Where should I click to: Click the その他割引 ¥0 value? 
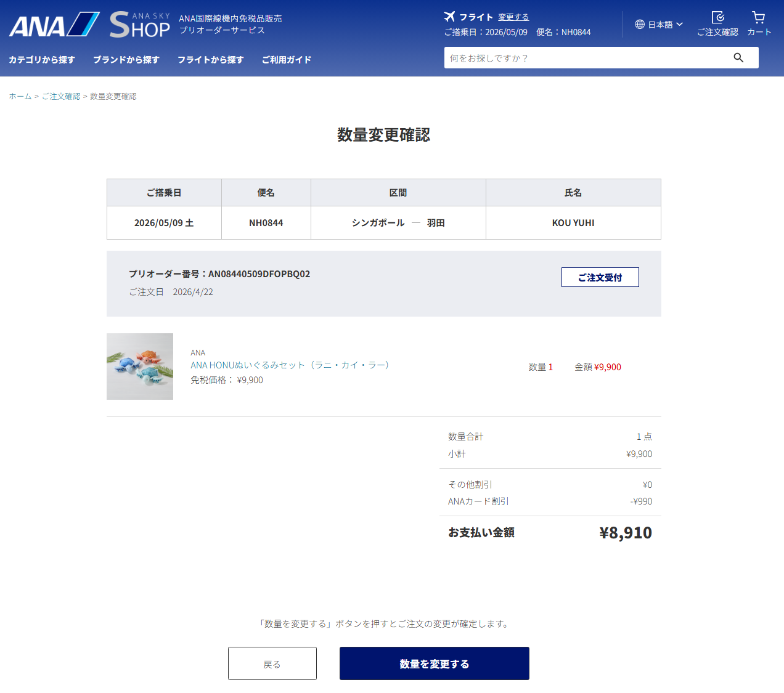coord(647,485)
